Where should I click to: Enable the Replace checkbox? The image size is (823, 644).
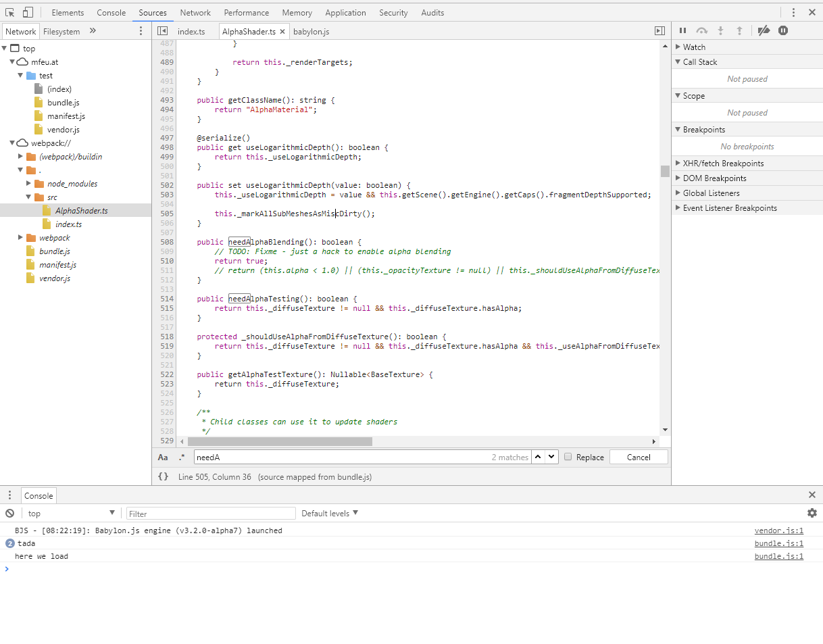[568, 457]
